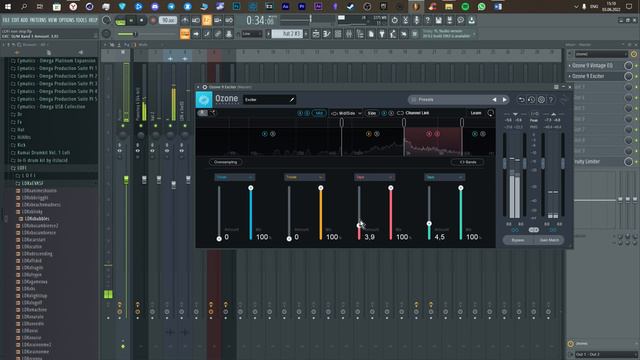Open the OPTIONS menu

pyautogui.click(x=67, y=20)
